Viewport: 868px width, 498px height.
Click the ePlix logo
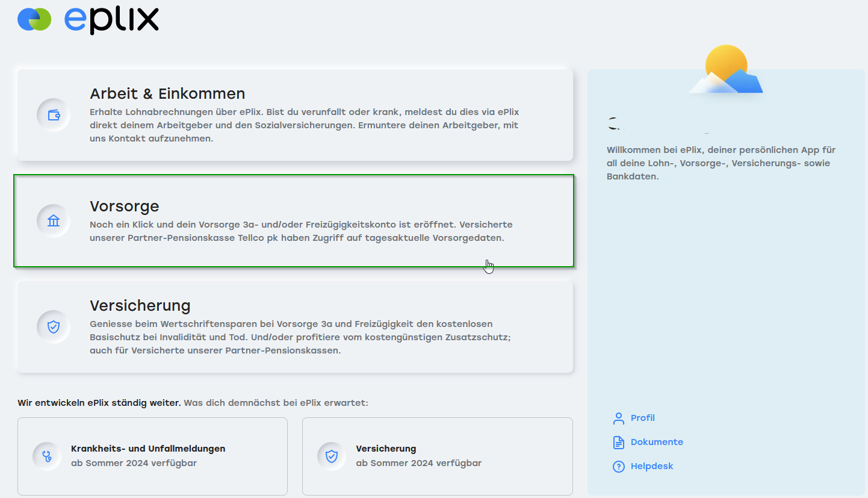[87, 19]
